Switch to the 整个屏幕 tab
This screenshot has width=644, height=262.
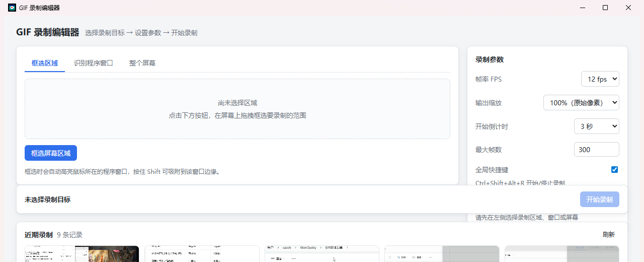(x=142, y=63)
